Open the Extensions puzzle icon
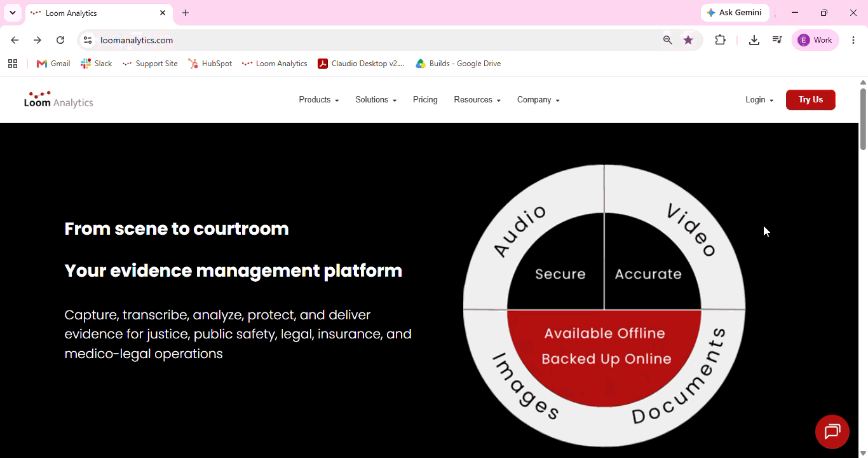This screenshot has width=868, height=458. click(720, 40)
